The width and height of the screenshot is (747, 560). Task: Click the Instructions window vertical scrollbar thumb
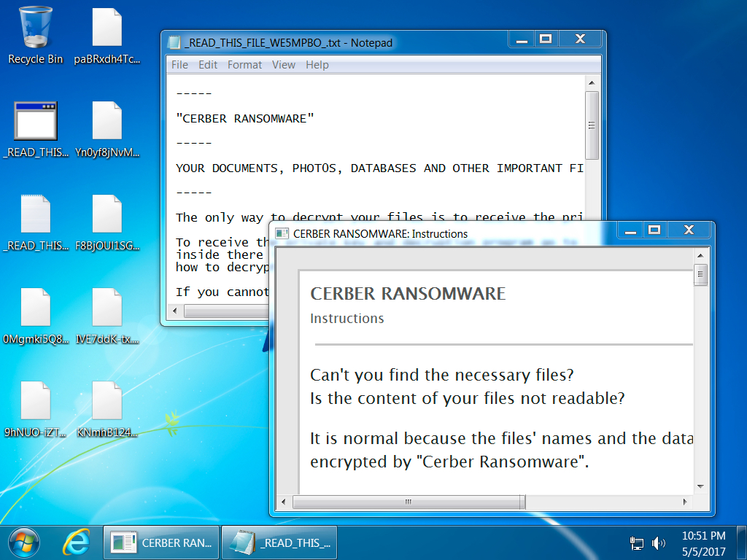[700, 275]
